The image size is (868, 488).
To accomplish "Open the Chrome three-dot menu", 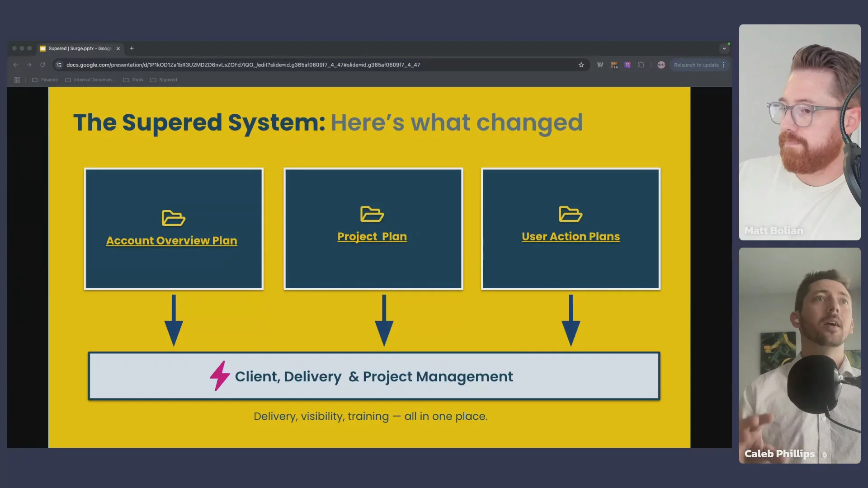I will (x=724, y=65).
